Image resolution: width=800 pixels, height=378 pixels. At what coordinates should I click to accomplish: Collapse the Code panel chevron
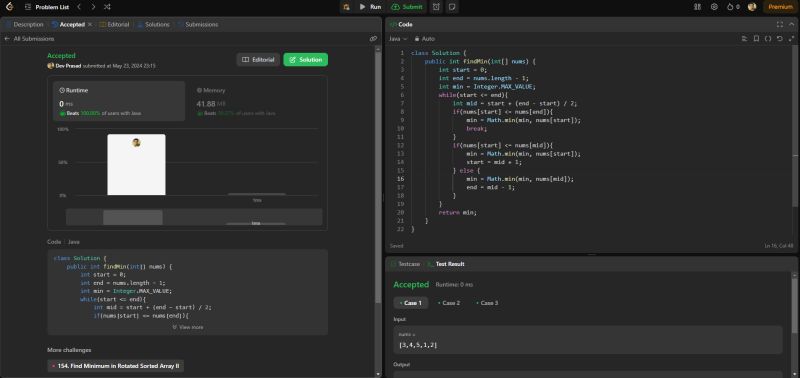click(x=791, y=24)
